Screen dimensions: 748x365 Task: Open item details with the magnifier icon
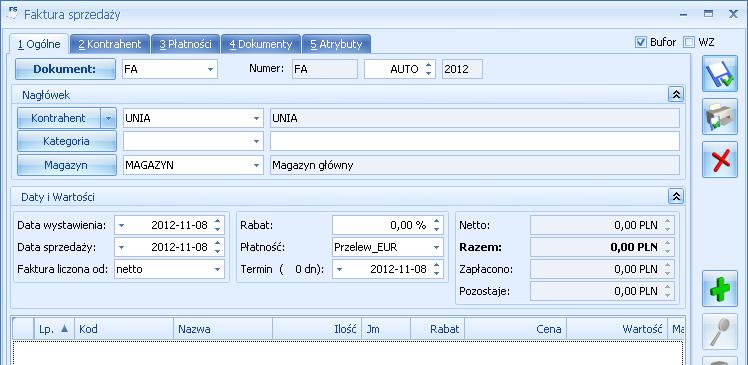pos(720,331)
